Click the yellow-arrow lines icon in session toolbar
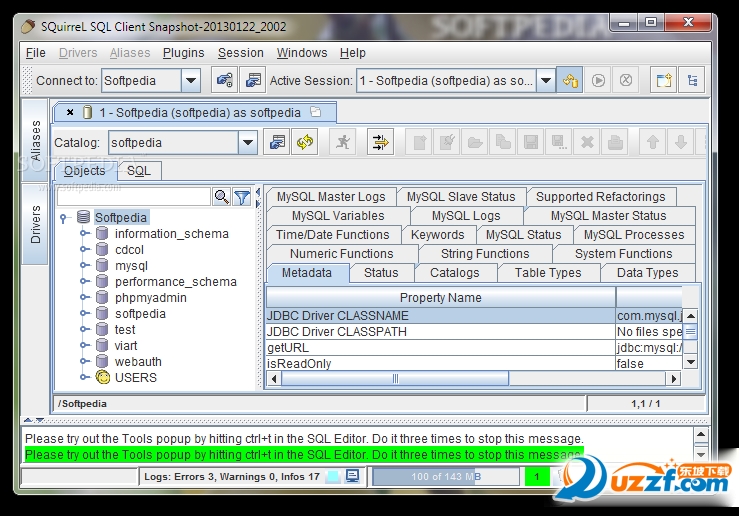This screenshot has width=739, height=516. click(380, 142)
